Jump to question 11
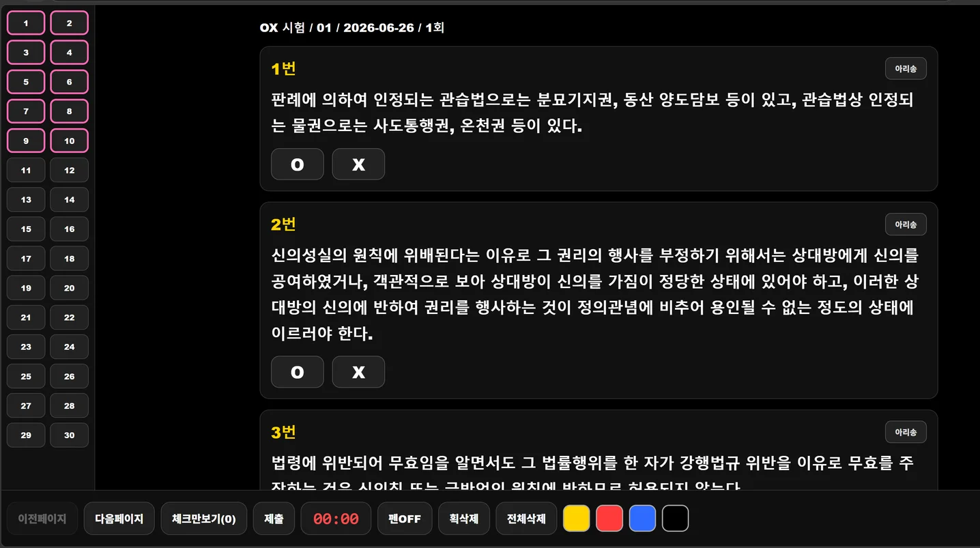 tap(26, 170)
